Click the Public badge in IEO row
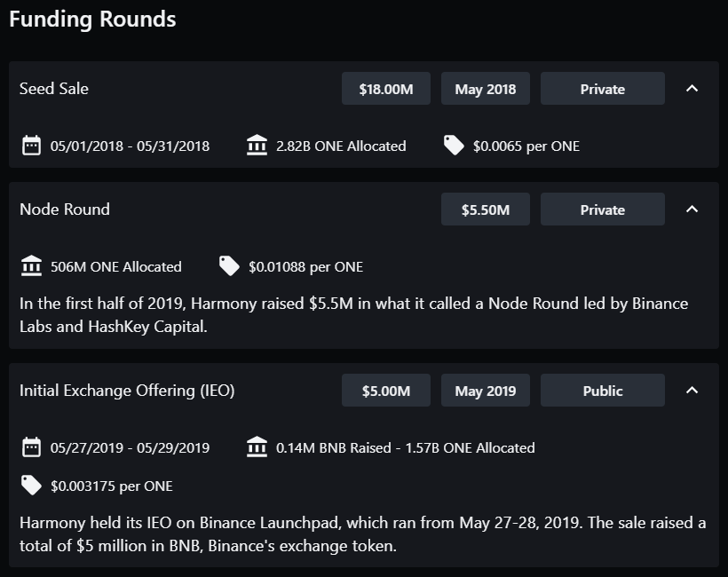The image size is (728, 577). tap(603, 390)
